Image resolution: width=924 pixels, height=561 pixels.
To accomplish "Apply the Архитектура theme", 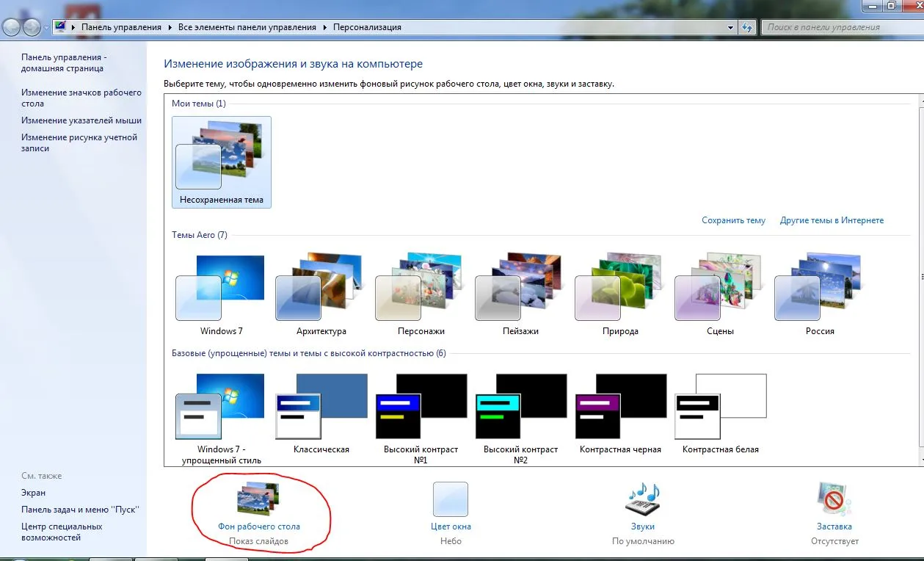I will tap(321, 294).
